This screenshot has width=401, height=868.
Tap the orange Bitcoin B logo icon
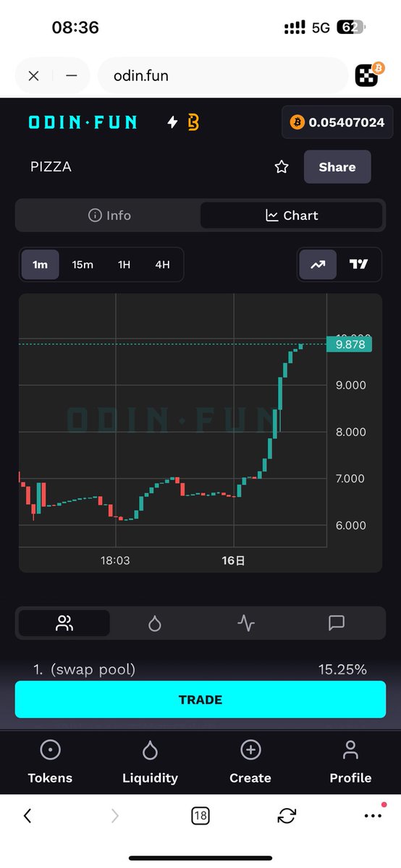193,122
